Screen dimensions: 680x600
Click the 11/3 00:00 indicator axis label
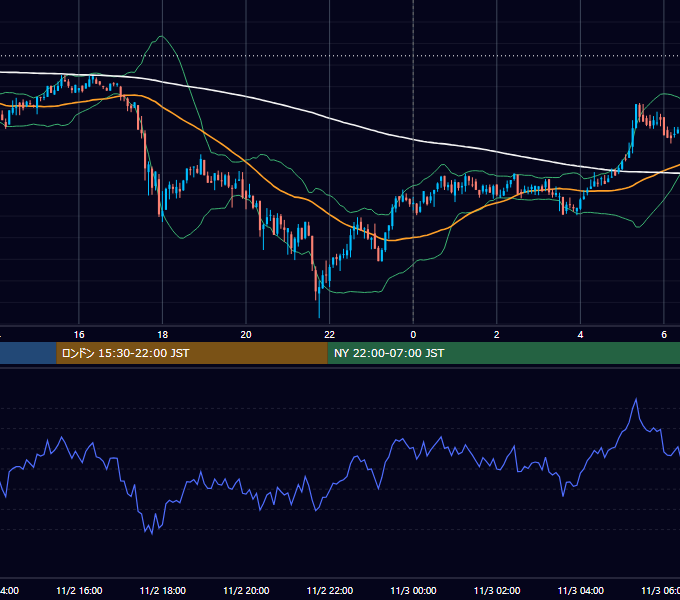pyautogui.click(x=413, y=590)
